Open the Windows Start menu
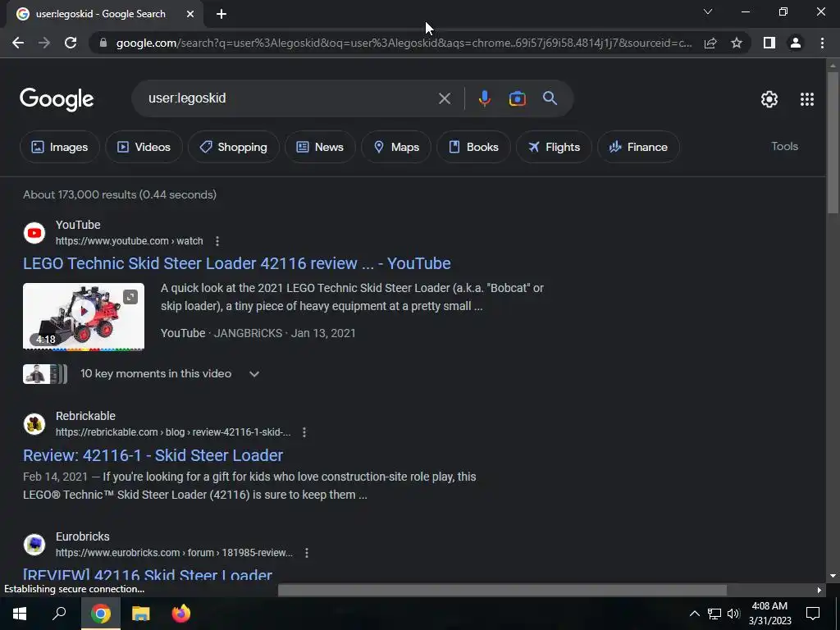The image size is (840, 630). (x=20, y=614)
